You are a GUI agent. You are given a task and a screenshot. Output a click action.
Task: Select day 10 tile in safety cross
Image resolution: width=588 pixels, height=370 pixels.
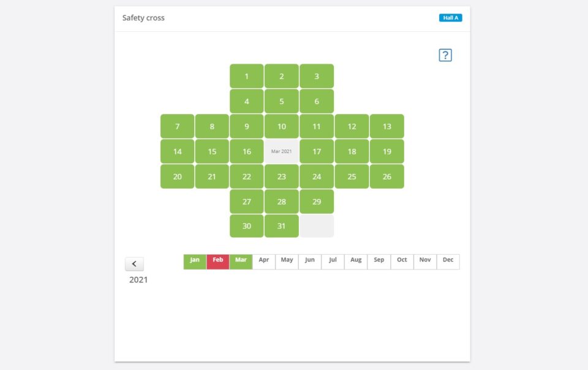pyautogui.click(x=282, y=126)
